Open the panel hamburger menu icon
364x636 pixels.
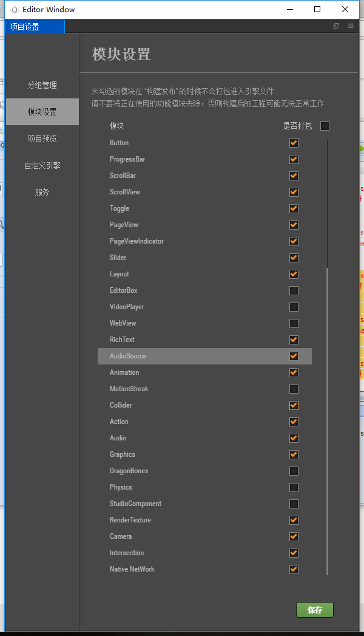(x=351, y=26)
